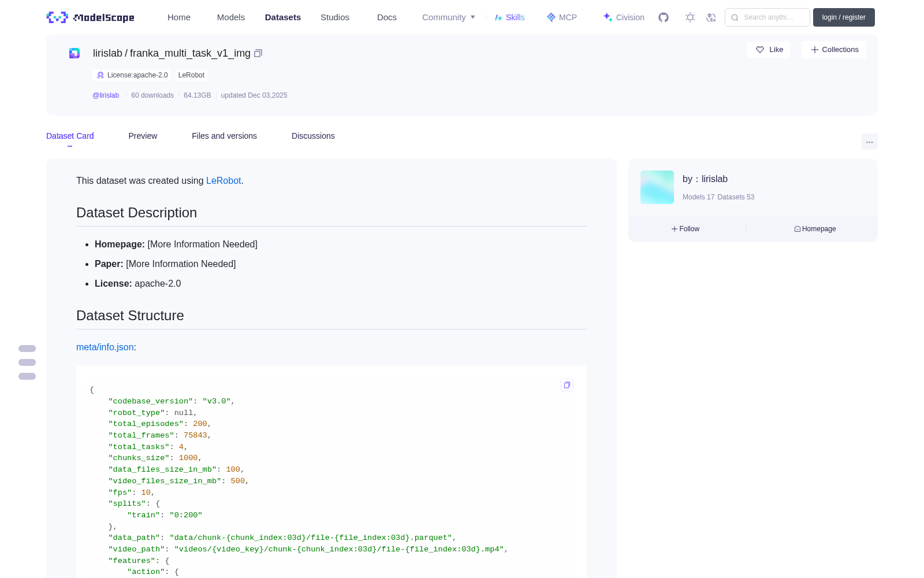
Task: Open the MCP section
Action: tap(561, 17)
